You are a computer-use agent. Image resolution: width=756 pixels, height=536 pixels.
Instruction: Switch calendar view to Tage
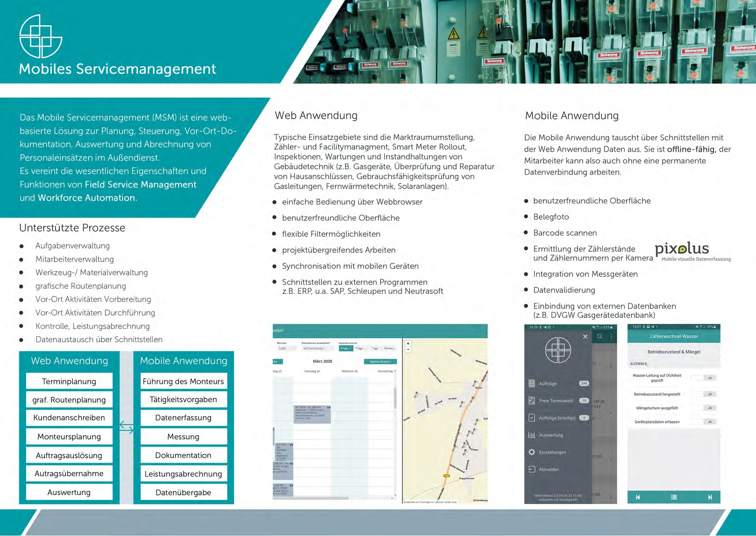(x=375, y=348)
